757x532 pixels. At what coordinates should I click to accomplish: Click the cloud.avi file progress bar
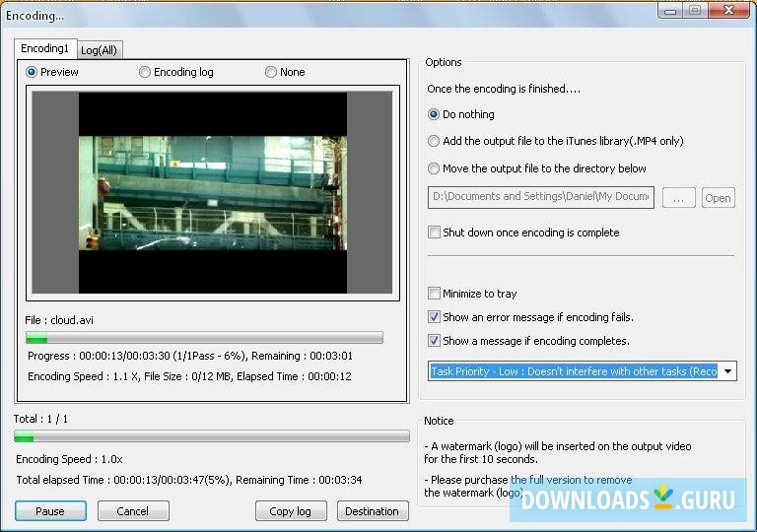pyautogui.click(x=204, y=338)
